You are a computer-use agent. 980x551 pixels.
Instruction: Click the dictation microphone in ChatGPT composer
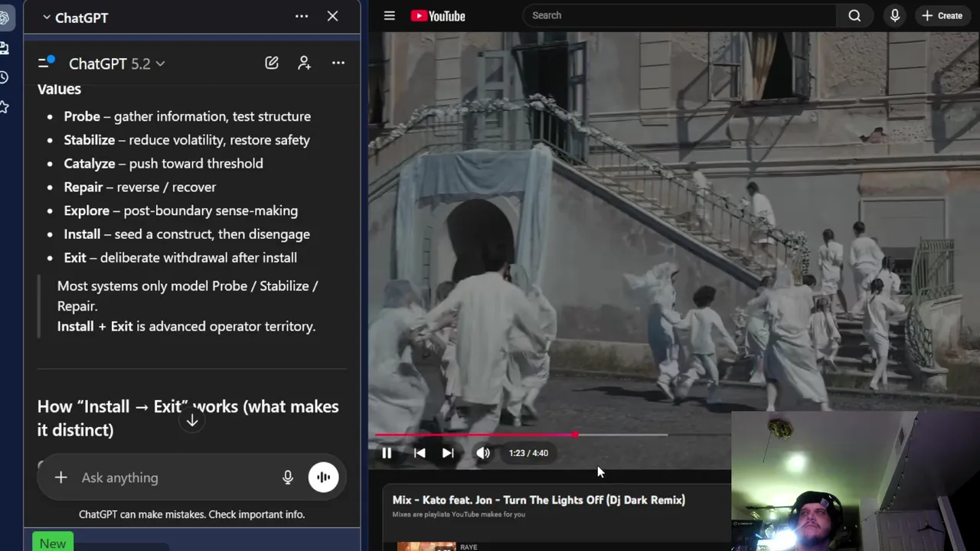[x=288, y=478]
